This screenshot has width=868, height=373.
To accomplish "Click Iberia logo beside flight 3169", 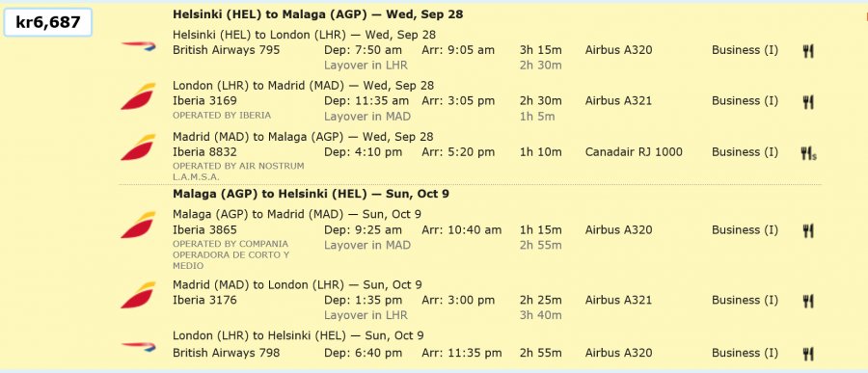I will tap(138, 96).
